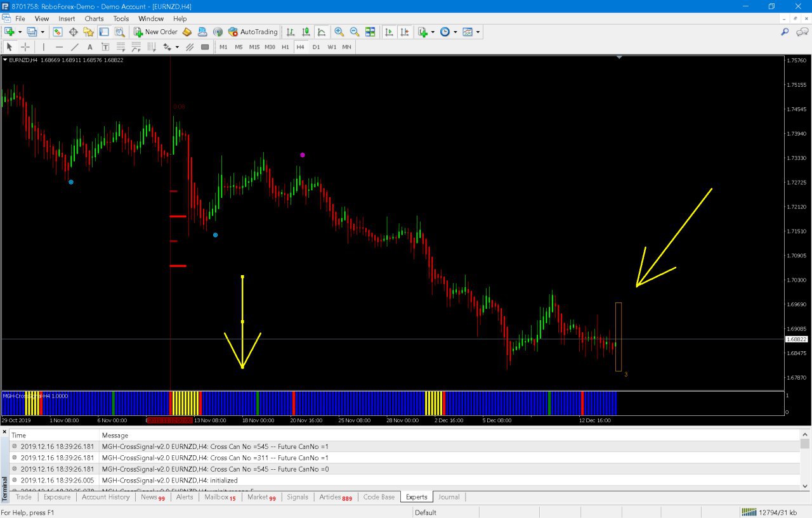This screenshot has height=518, width=812.
Task: Open the Code Base tab
Action: (x=379, y=497)
